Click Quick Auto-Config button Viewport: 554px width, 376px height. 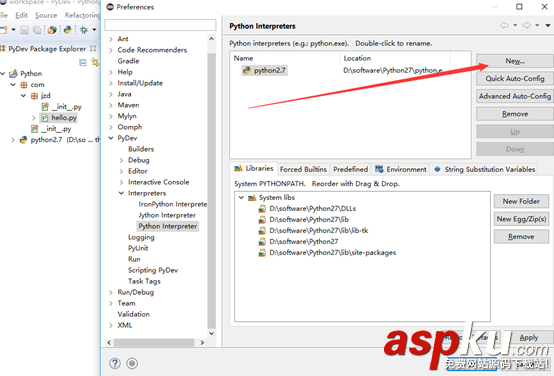pos(515,78)
